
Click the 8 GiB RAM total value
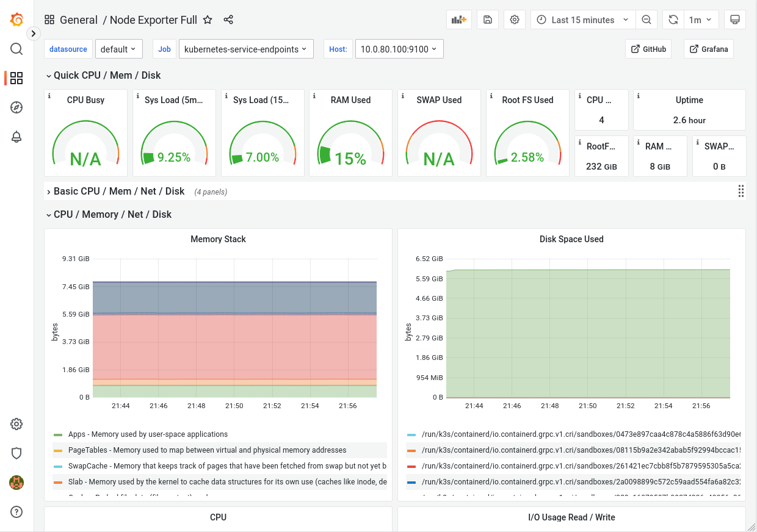pos(660,166)
